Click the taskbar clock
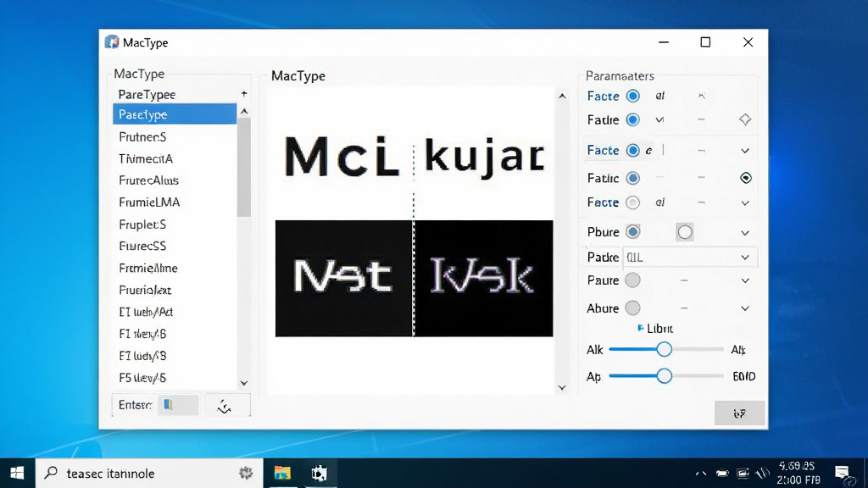This screenshot has width=868, height=488. pos(798,473)
